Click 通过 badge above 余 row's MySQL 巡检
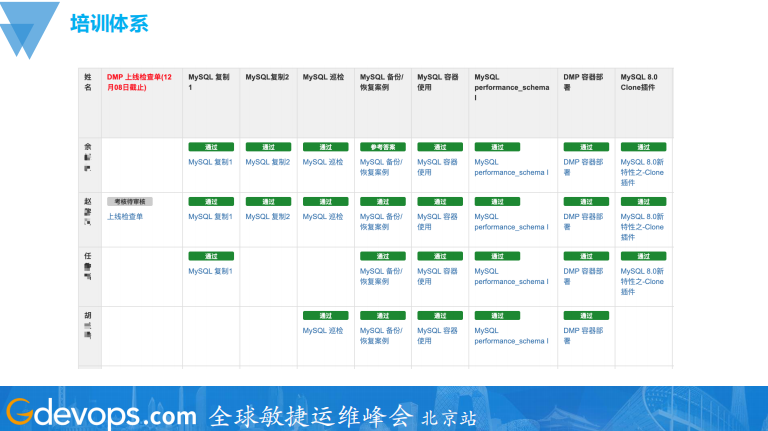Screen dimensions: 768x431 (x=326, y=147)
